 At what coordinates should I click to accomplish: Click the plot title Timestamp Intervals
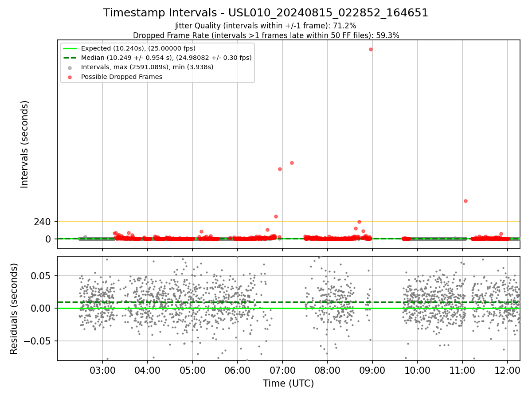(266, 13)
